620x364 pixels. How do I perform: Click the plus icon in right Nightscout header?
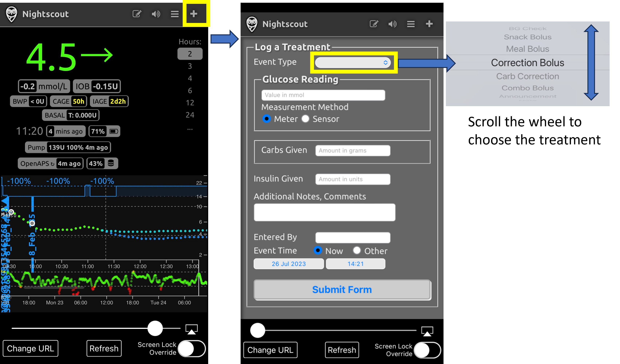[x=429, y=24]
